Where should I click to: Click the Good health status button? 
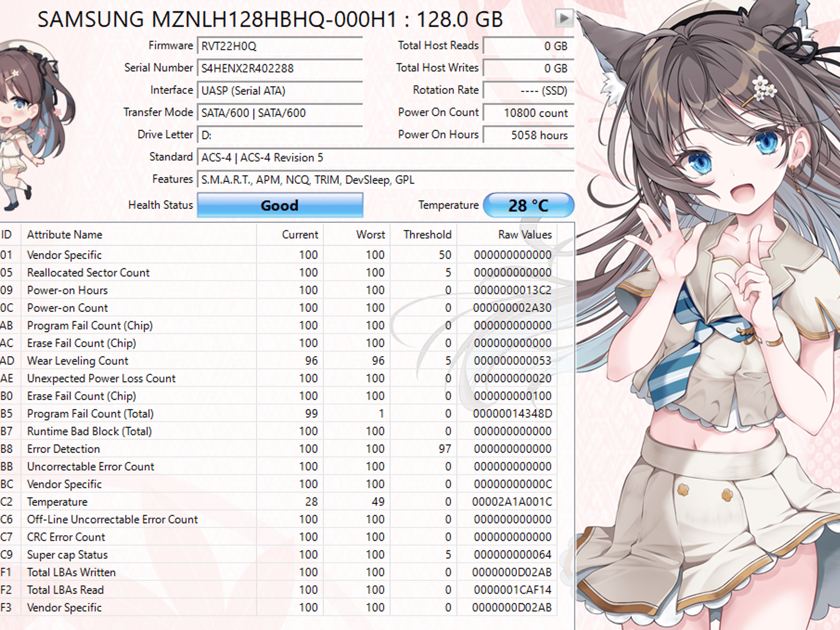[280, 205]
